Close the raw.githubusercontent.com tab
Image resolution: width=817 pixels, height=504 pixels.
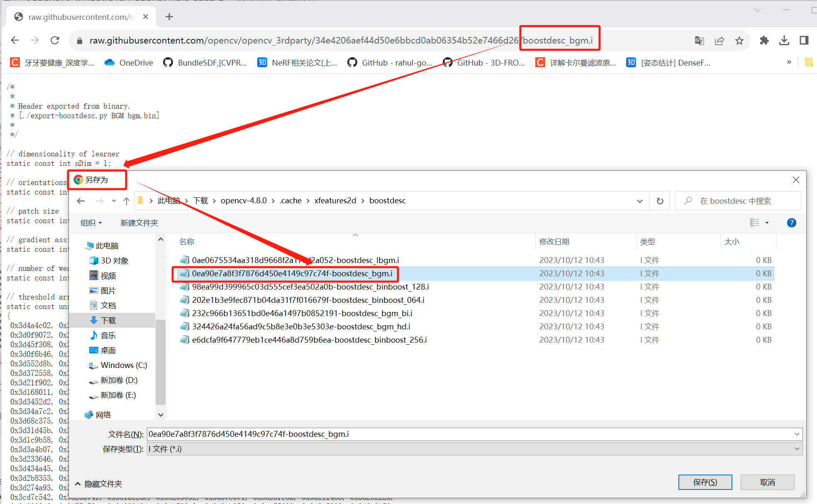(x=146, y=17)
